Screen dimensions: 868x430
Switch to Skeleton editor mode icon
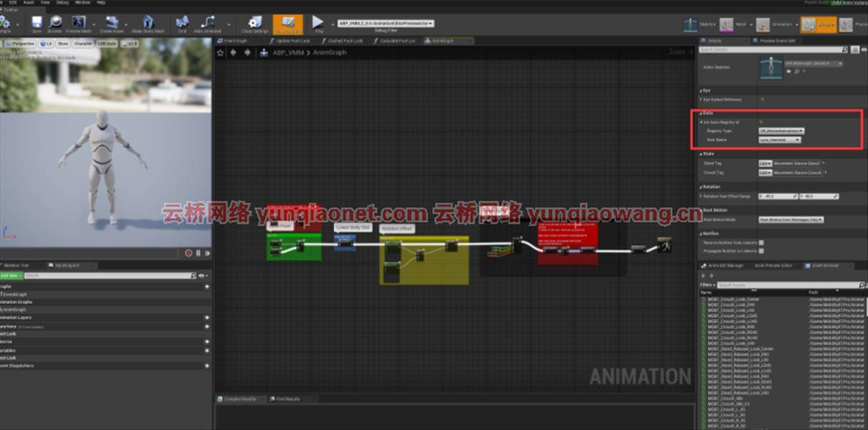690,24
